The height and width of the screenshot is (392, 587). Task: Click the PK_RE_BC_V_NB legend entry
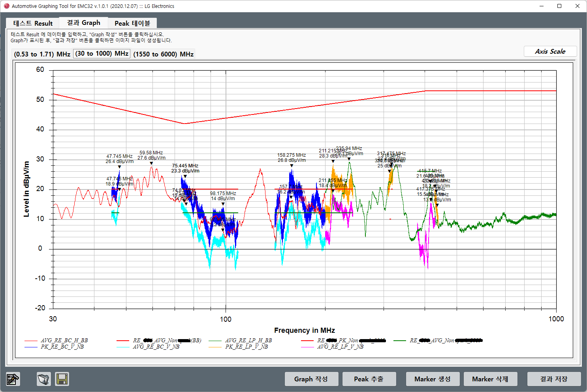(62, 347)
